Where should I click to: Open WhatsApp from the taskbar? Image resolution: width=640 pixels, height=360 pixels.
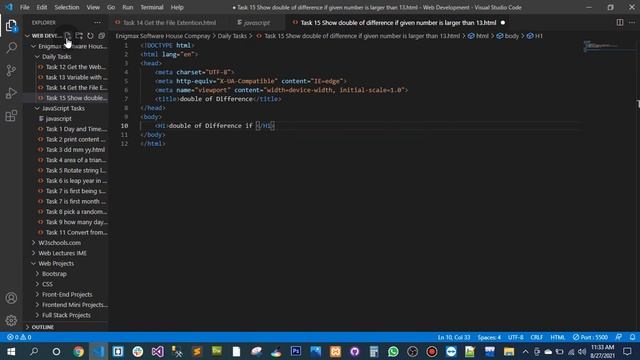[x=393, y=351]
